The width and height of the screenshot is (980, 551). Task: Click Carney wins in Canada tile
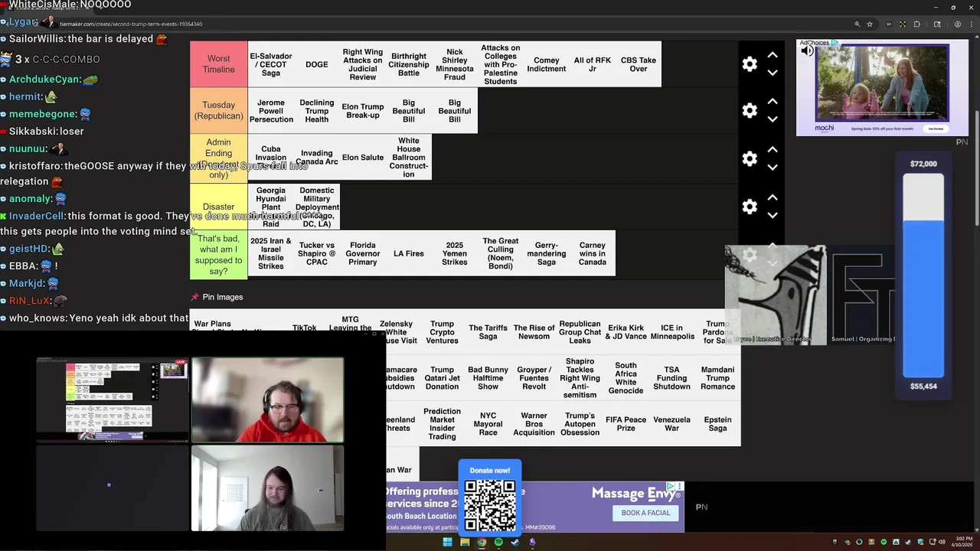[593, 253]
